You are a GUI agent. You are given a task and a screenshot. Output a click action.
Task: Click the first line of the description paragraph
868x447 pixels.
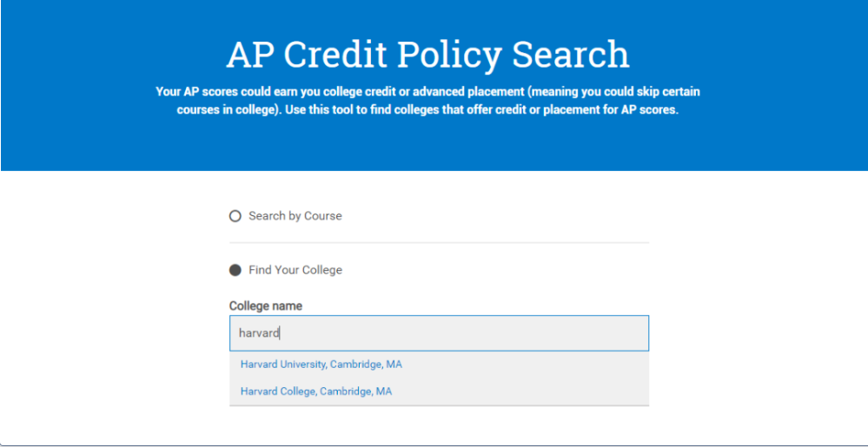(x=427, y=91)
